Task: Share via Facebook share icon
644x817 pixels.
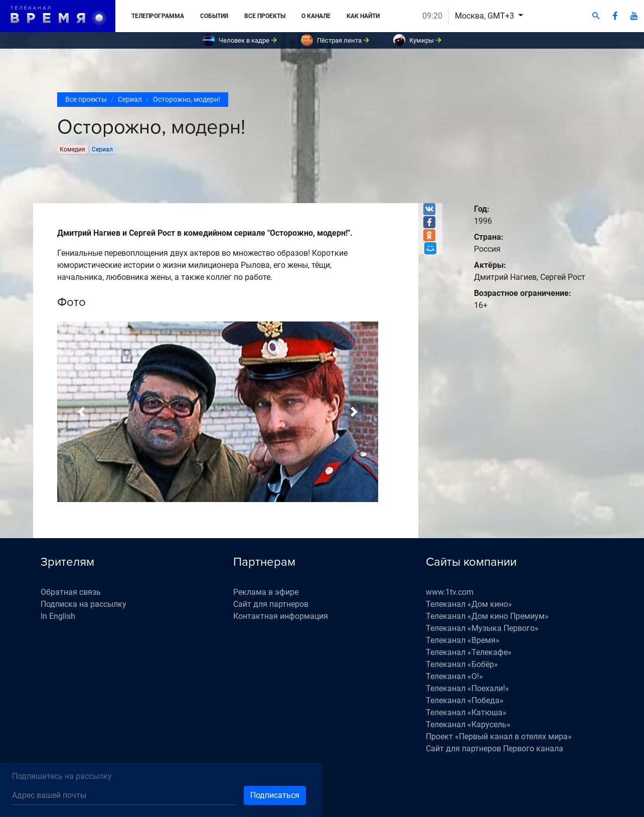Action: tap(429, 222)
